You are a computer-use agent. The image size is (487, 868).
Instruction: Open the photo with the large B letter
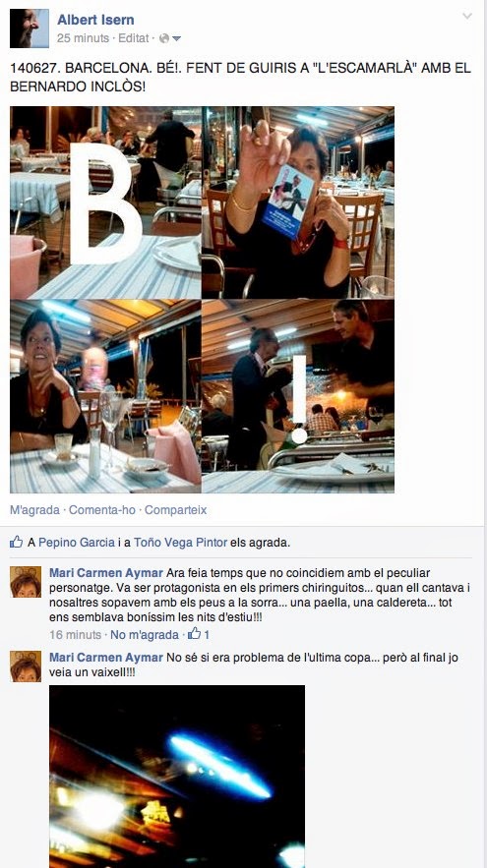(x=105, y=203)
